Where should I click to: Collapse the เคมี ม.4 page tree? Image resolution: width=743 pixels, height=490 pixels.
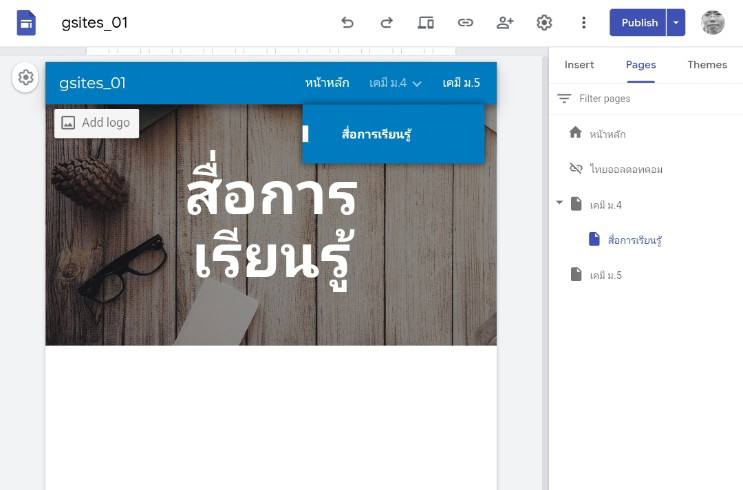pos(559,204)
